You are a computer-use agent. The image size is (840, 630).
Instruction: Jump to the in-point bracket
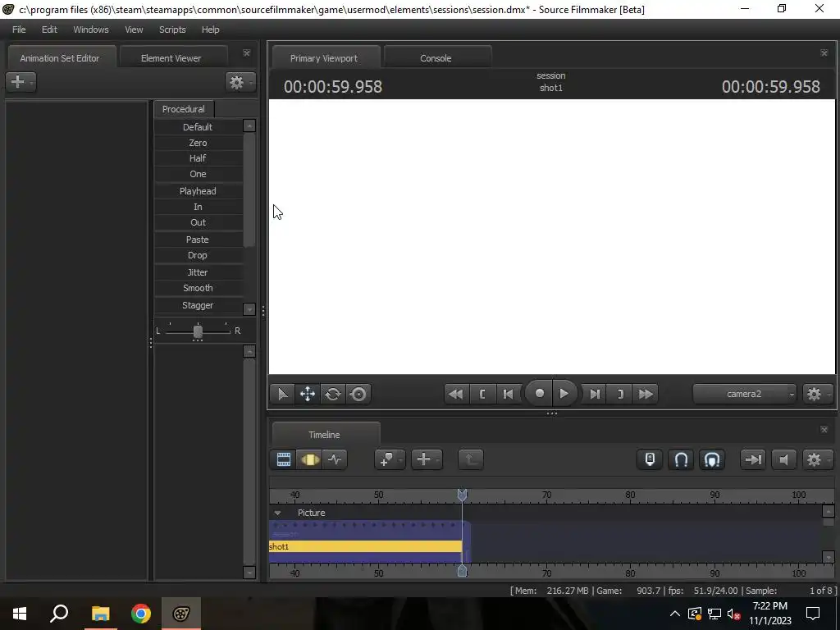[482, 395]
